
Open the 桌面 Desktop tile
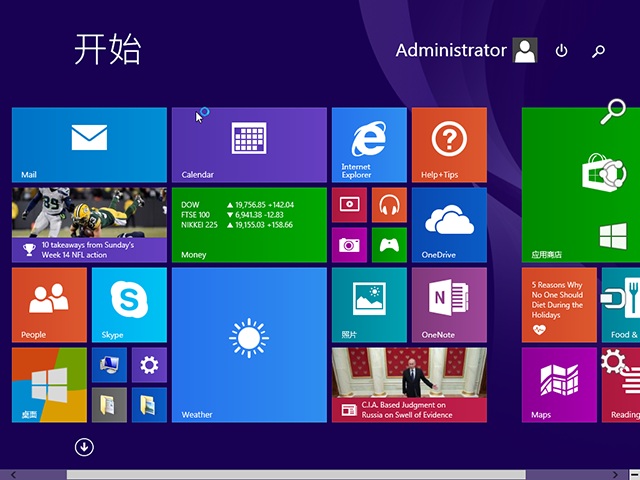49,385
